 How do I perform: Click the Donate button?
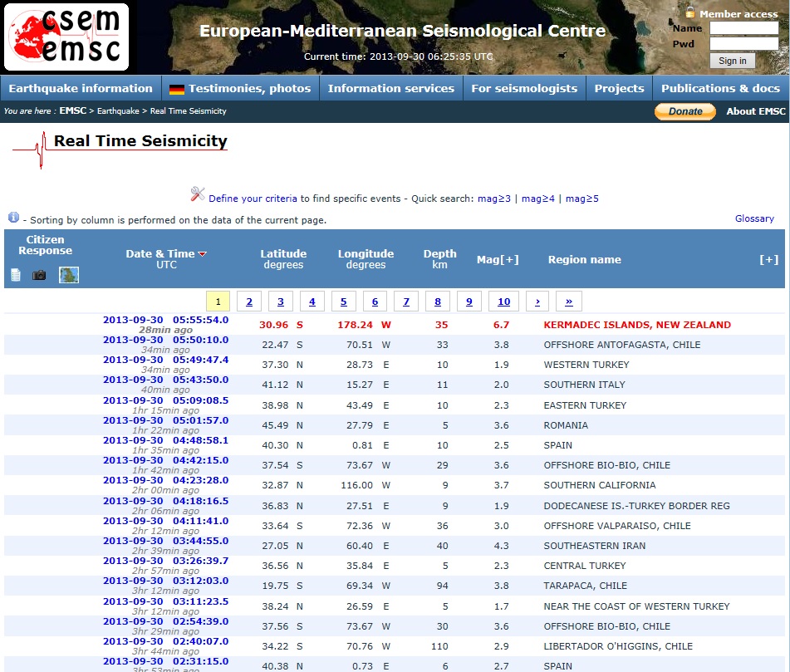point(685,111)
